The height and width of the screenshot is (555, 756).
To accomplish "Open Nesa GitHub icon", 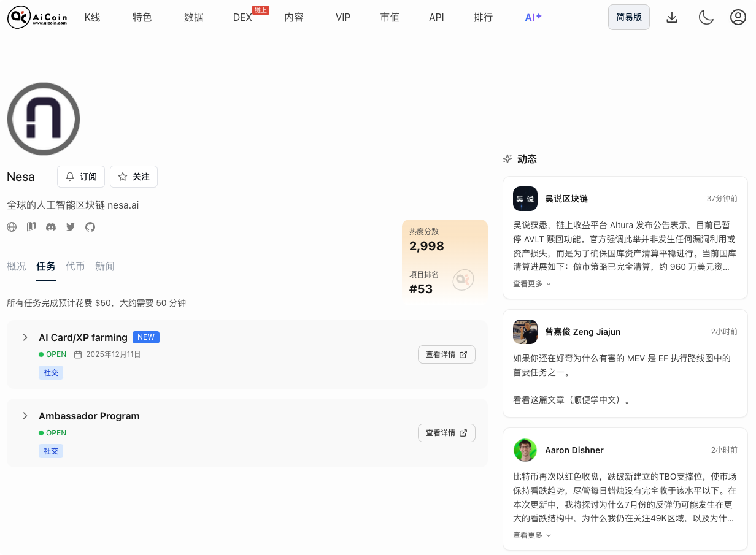I will pos(90,227).
